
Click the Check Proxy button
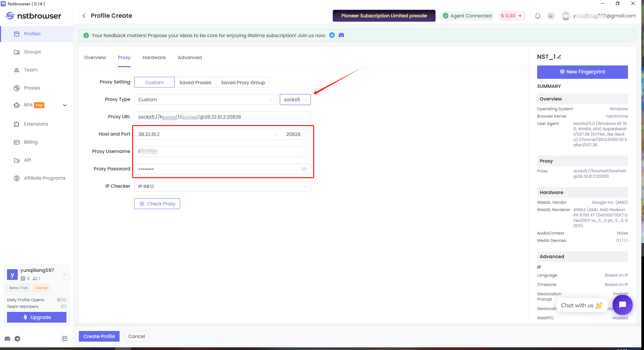click(157, 204)
